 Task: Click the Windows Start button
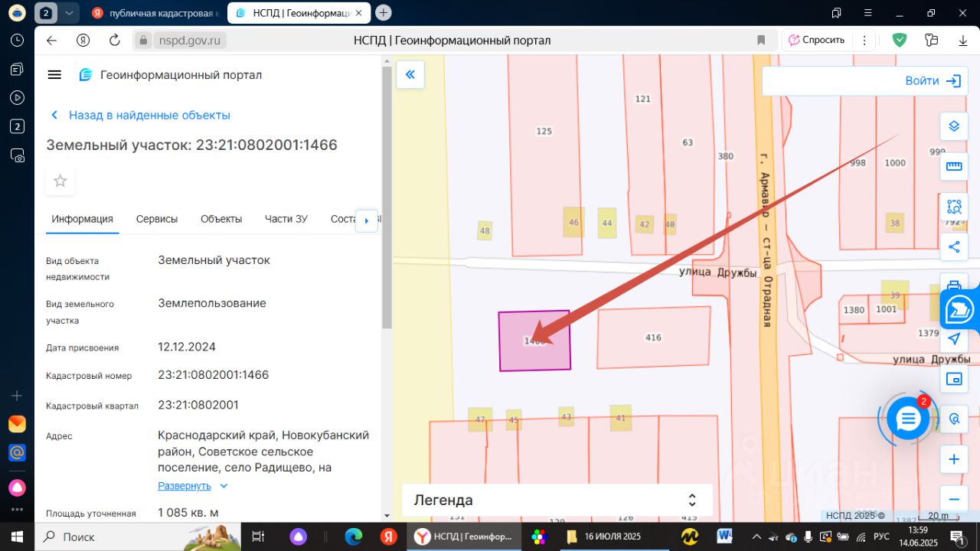pyautogui.click(x=17, y=536)
